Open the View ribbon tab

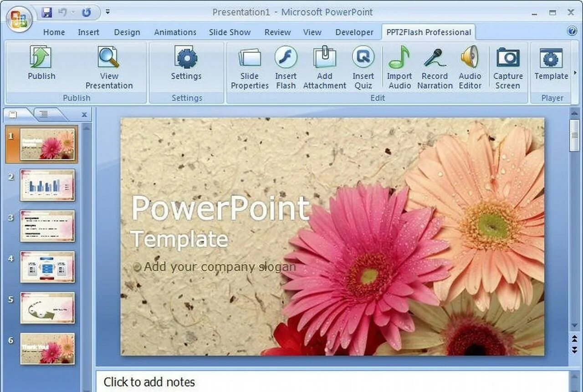click(x=312, y=32)
